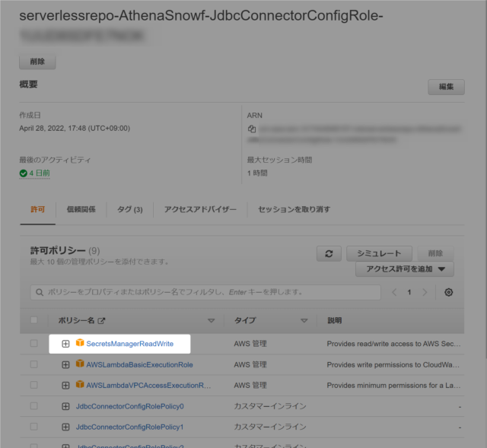Image resolution: width=487 pixels, height=448 pixels.
Task: Open the AWSLambdaVPCAccessExecutionRole policy link
Action: (148, 386)
